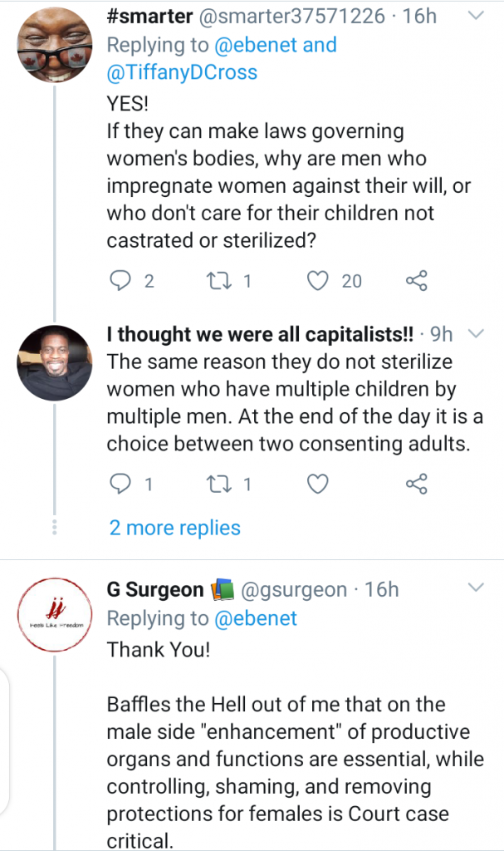
Task: Share the capitalists tweet
Action: [416, 483]
